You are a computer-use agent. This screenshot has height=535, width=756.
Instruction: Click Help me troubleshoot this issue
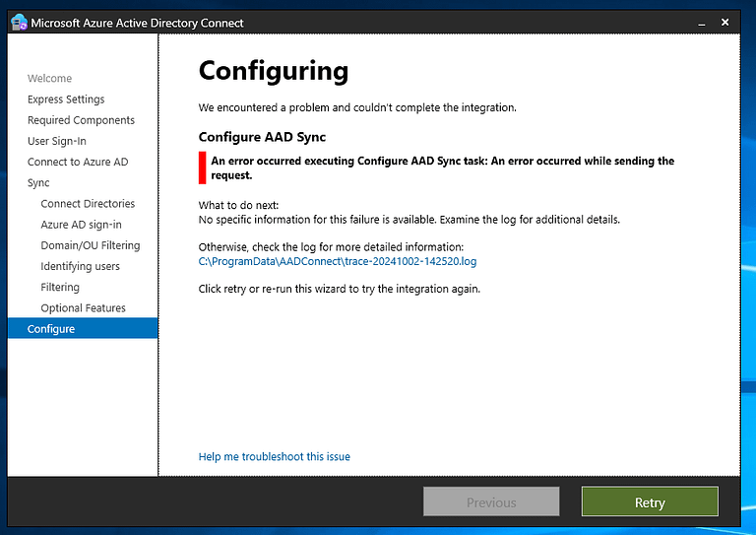(x=275, y=457)
